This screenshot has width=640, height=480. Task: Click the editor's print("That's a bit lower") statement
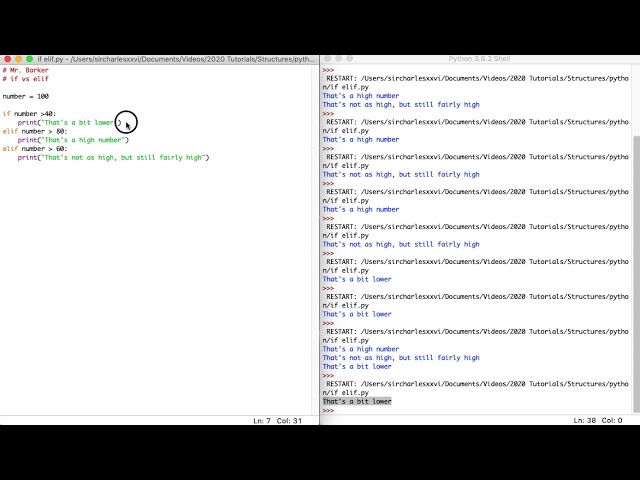coord(69,122)
